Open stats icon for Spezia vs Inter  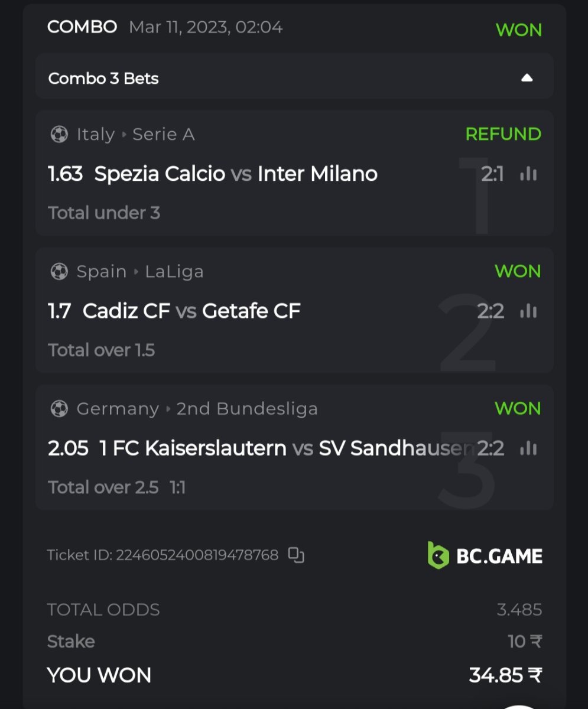(x=528, y=174)
